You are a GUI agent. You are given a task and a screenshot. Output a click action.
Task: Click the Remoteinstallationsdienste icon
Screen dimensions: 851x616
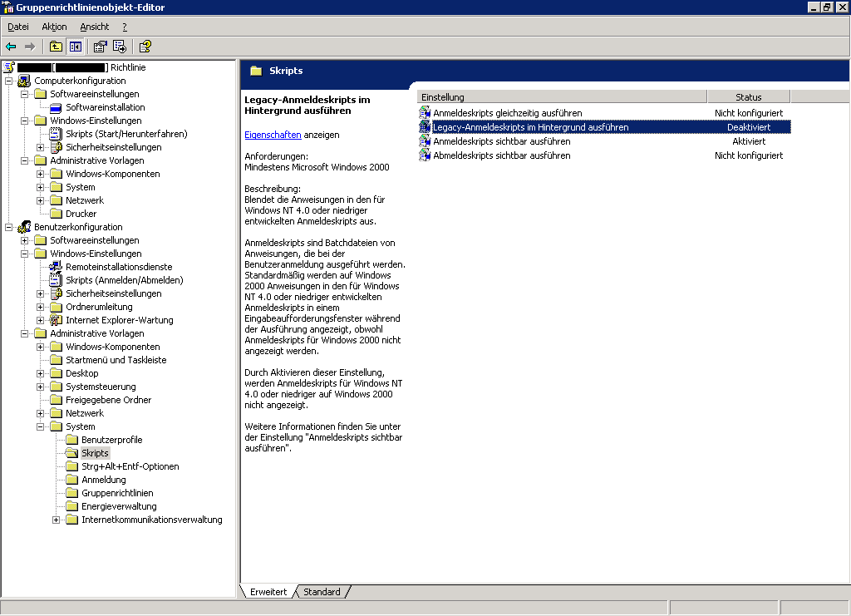click(56, 267)
